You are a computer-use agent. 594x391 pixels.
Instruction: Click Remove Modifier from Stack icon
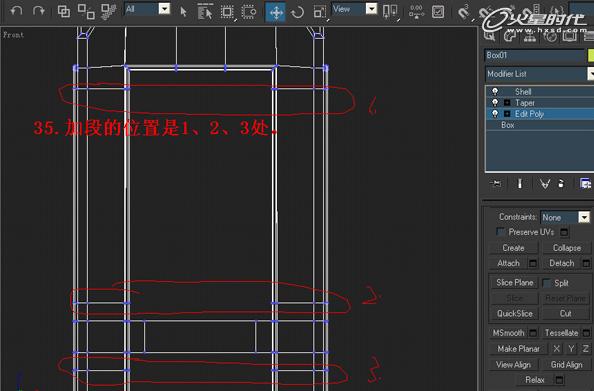tap(561, 184)
